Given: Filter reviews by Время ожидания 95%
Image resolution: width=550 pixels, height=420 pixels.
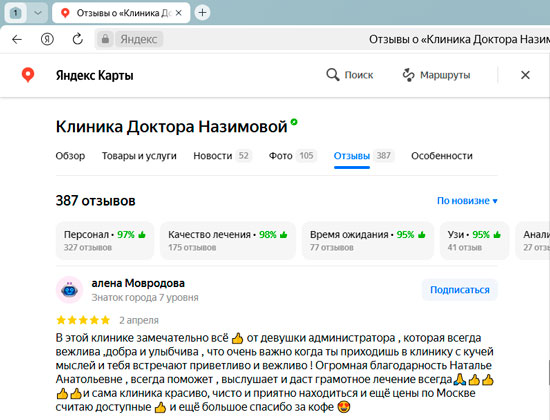Looking at the screenshot, I should (368, 241).
